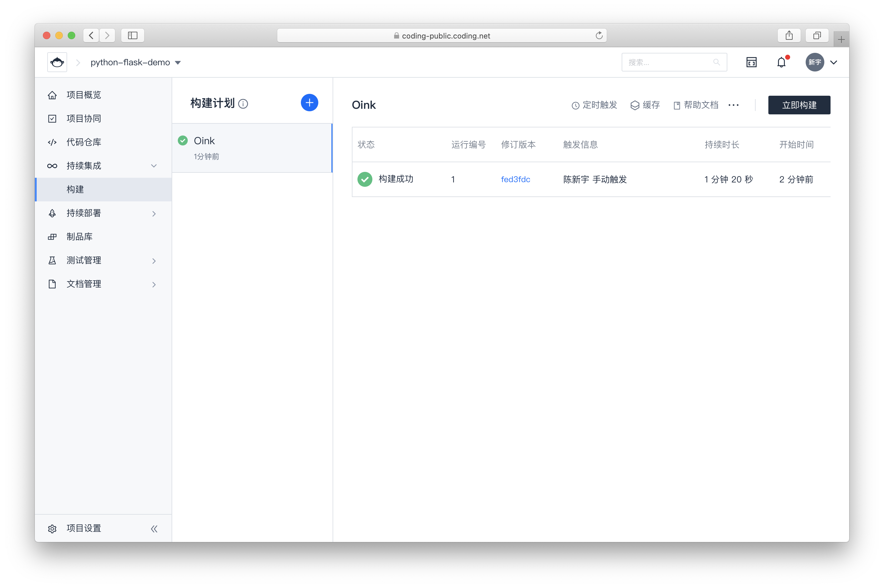This screenshot has height=588, width=884.
Task: Click into the 搜索 search field
Action: pyautogui.click(x=668, y=62)
